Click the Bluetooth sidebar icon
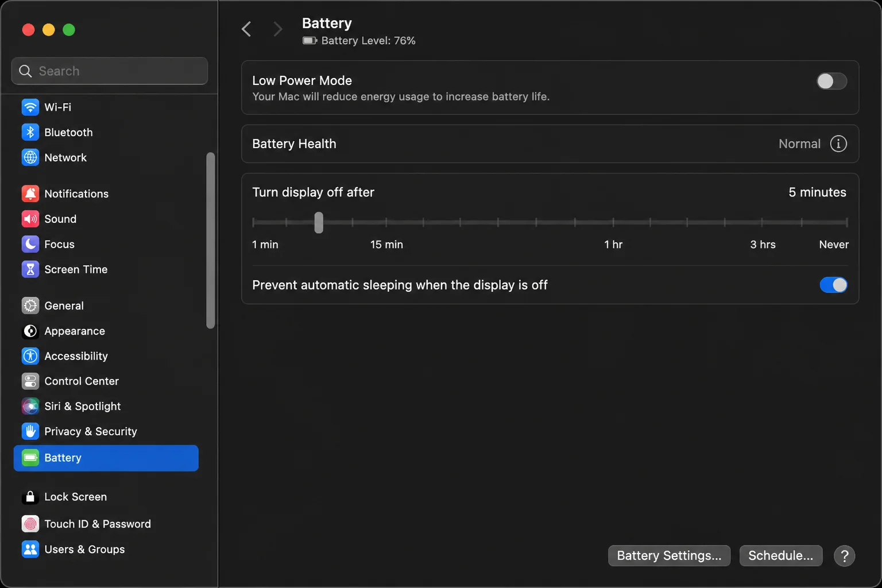 click(x=30, y=132)
